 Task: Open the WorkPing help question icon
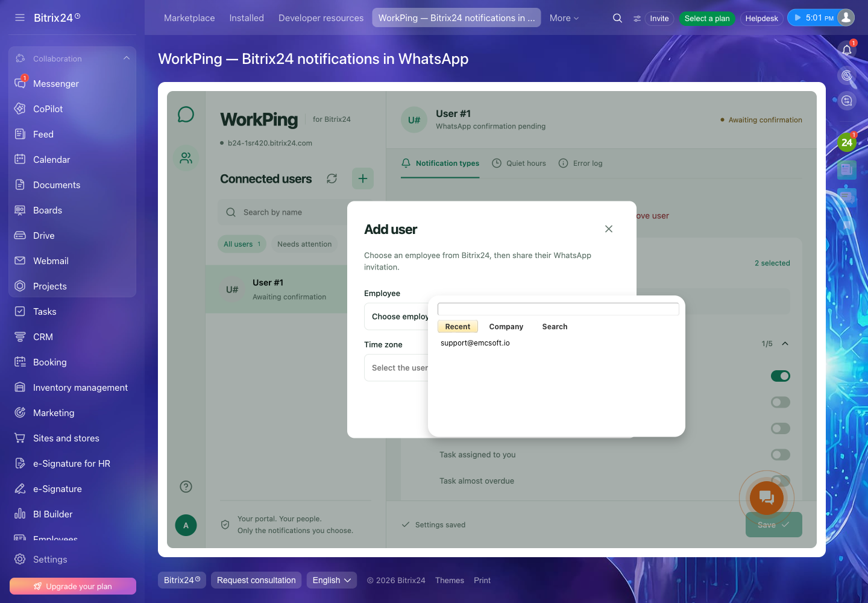click(x=186, y=487)
